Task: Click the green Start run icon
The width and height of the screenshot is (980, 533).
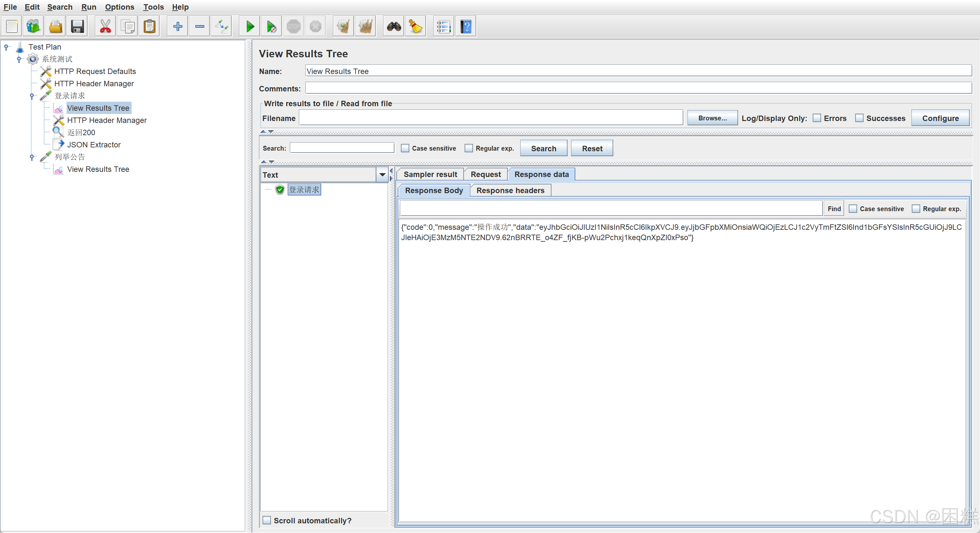Action: point(250,26)
